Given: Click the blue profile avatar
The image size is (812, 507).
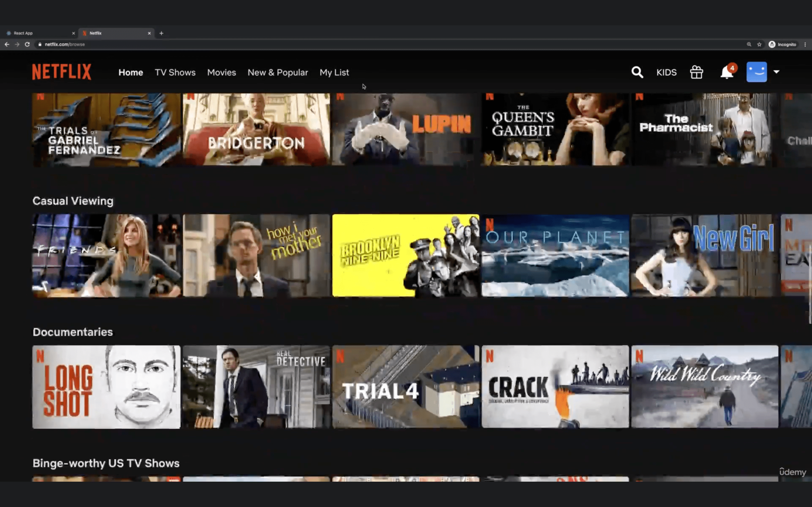Looking at the screenshot, I should 756,72.
